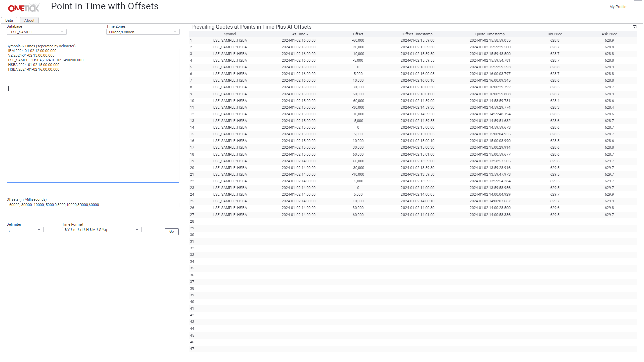Screen dimensions: 644x362
Task: Click the OneTick Cloud logo
Action: click(23, 7)
